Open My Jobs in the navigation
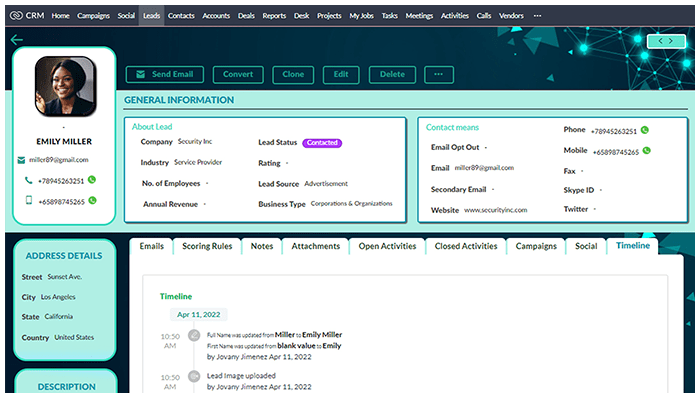 coord(361,16)
